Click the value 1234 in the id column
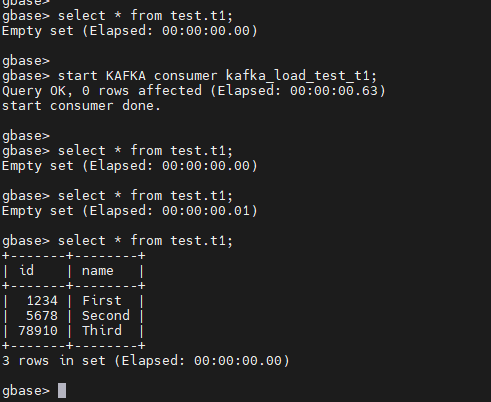The width and height of the screenshot is (491, 402). [x=42, y=301]
